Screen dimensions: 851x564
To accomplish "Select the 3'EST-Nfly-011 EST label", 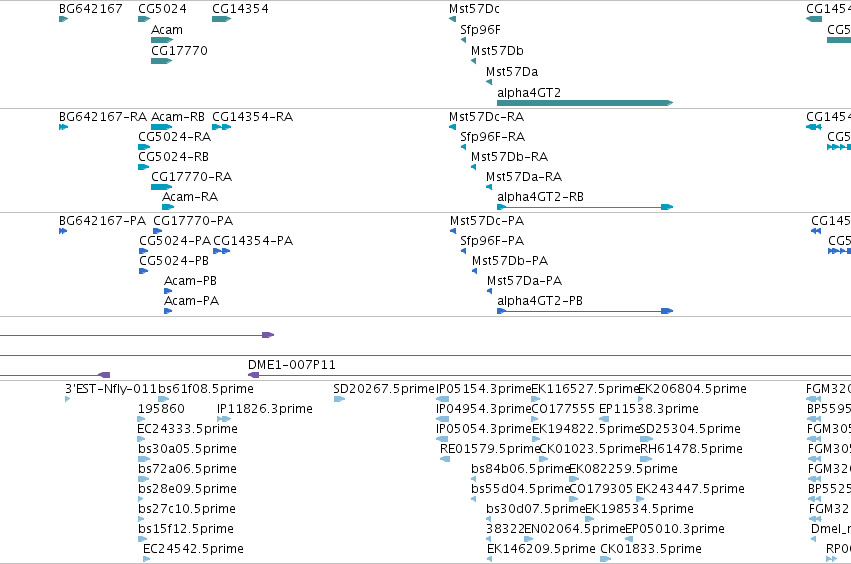I will 111,389.
